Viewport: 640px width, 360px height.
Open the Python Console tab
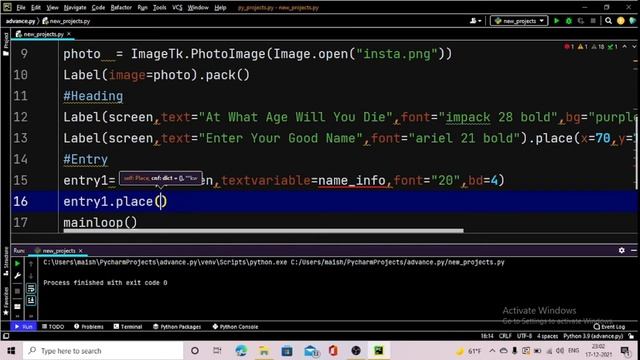[235, 327]
